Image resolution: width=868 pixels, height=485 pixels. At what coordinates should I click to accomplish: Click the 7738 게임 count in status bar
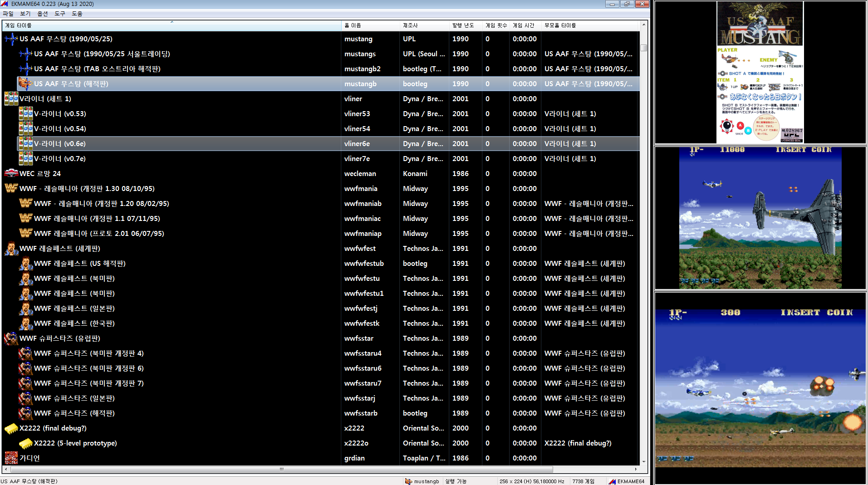[583, 481]
